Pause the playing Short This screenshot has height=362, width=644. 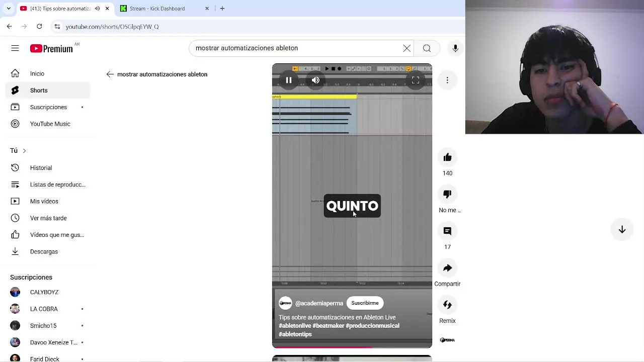(289, 80)
